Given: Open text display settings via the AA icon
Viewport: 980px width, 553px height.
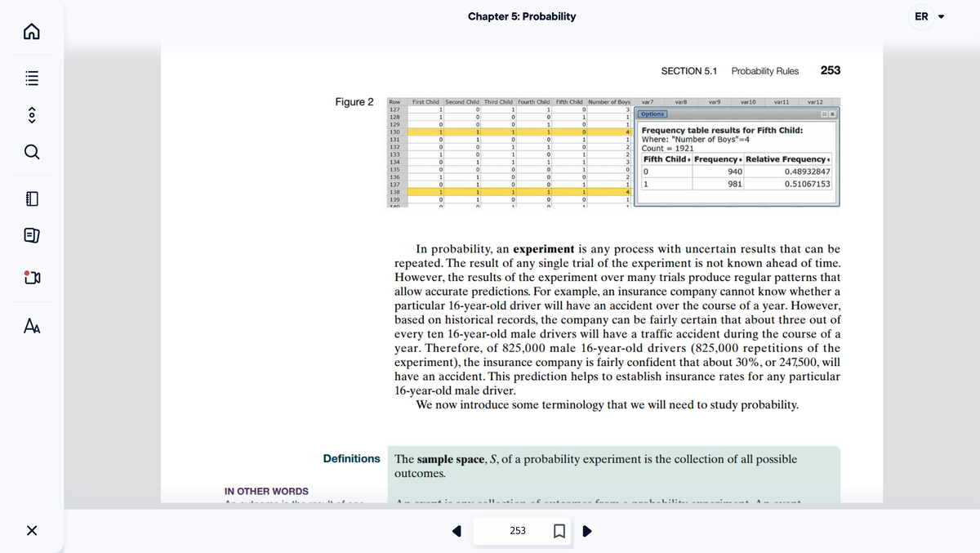Looking at the screenshot, I should pos(31,325).
